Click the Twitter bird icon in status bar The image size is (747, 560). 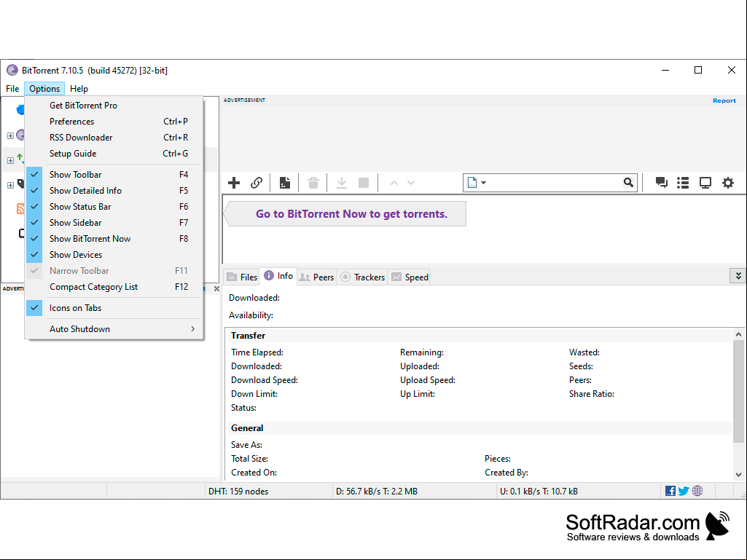coord(684,491)
